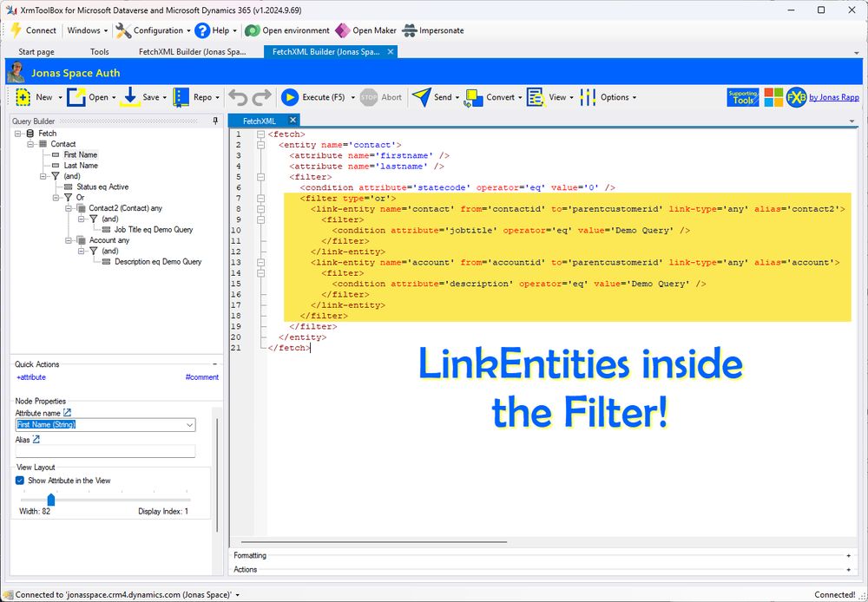The height and width of the screenshot is (602, 868).
Task: Open Attribute name external link icon
Action: click(x=67, y=413)
